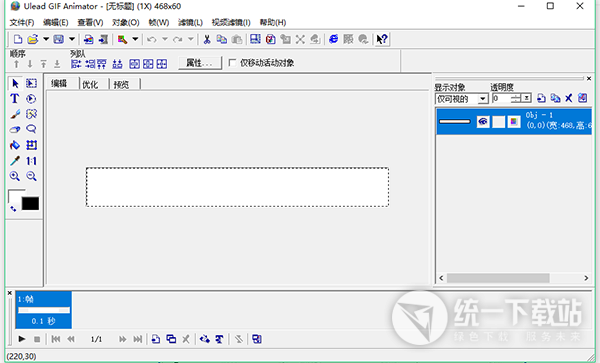Open the Redo history dropdown arrow
Viewport: 600px width, 363px height.
click(x=191, y=39)
